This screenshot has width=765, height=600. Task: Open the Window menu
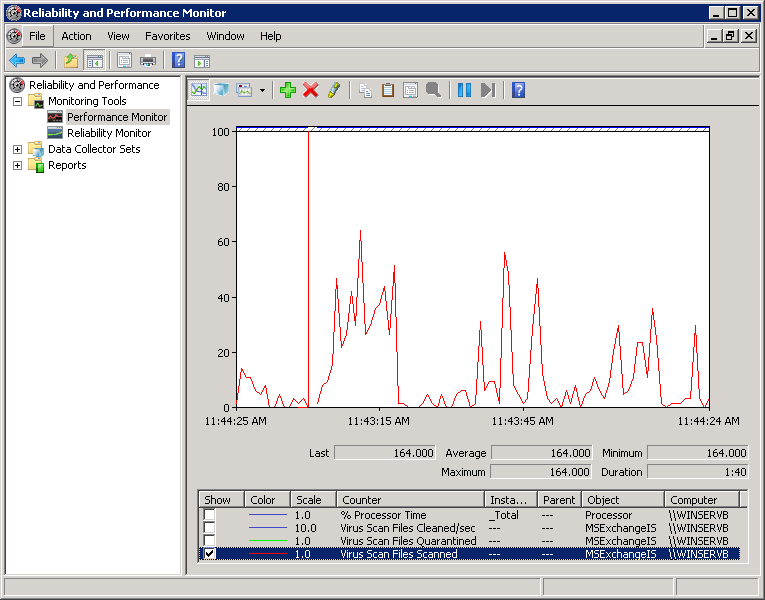tap(225, 36)
